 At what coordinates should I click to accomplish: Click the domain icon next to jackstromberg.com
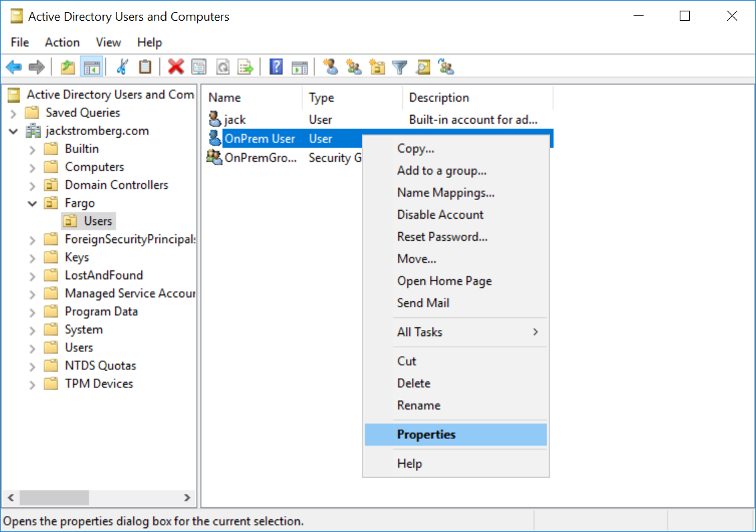coord(33,130)
